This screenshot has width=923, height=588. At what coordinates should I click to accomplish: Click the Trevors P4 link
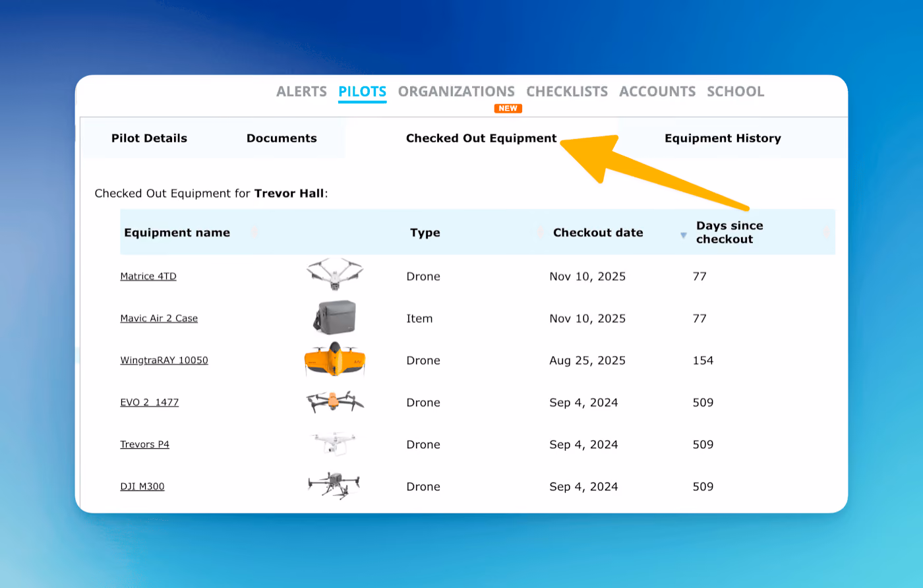(145, 445)
